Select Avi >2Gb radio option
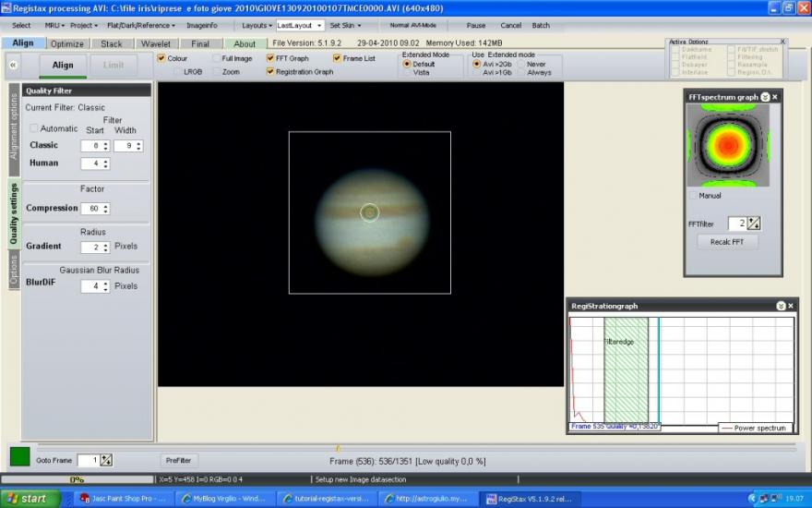The height and width of the screenshot is (508, 812). (477, 64)
